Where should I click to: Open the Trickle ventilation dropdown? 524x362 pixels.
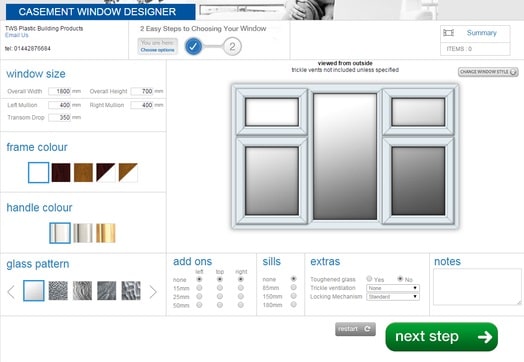click(393, 288)
